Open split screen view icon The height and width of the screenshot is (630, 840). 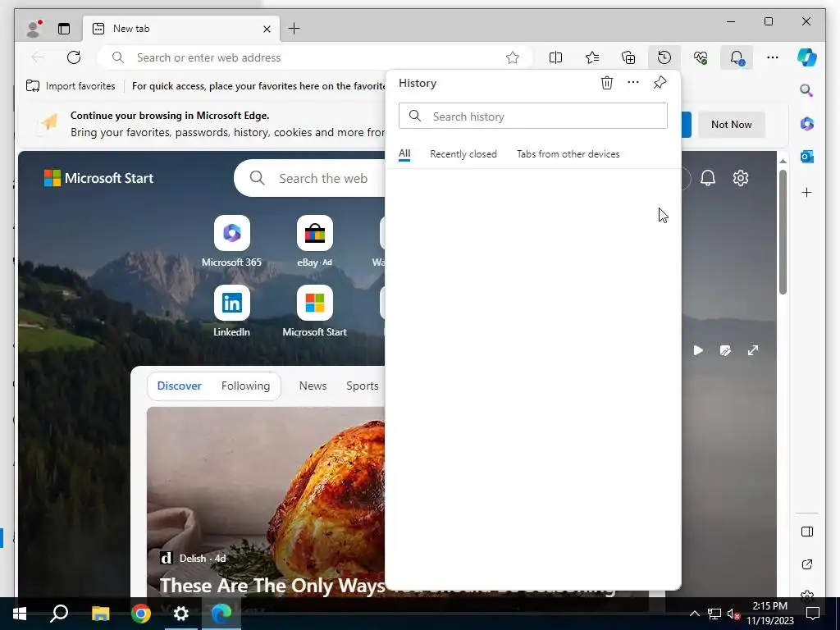[x=555, y=57]
